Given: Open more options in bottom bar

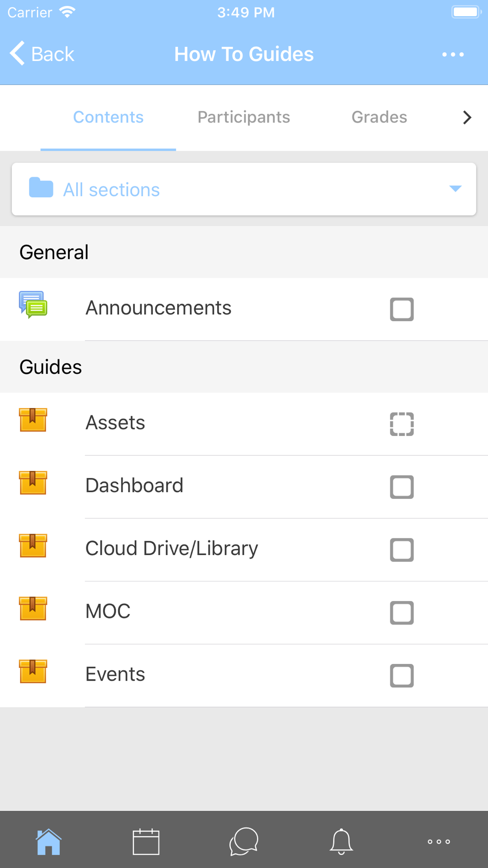Looking at the screenshot, I should pyautogui.click(x=439, y=842).
